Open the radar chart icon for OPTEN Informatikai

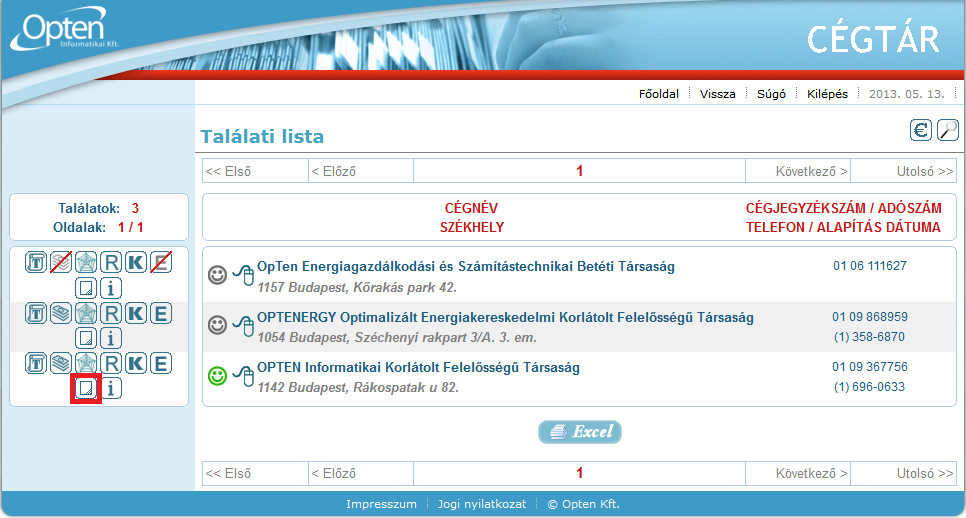tap(86, 363)
